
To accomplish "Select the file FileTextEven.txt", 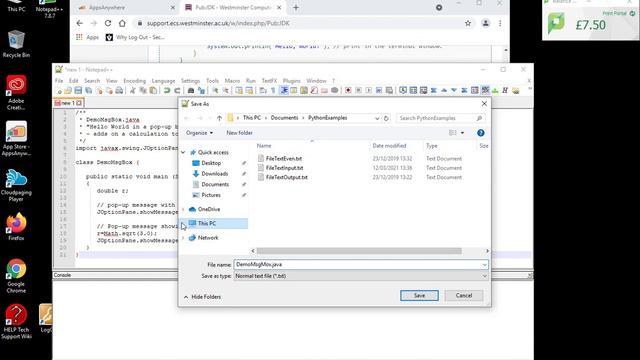I will click(284, 158).
